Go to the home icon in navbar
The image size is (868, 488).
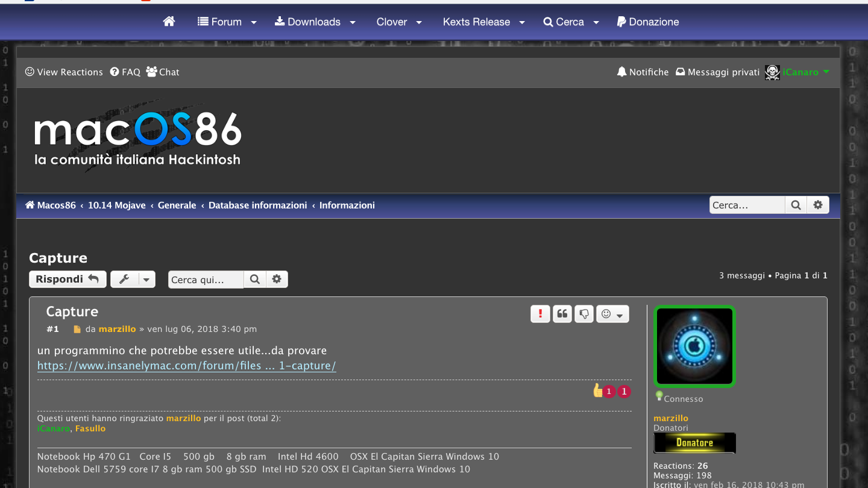pos(169,22)
